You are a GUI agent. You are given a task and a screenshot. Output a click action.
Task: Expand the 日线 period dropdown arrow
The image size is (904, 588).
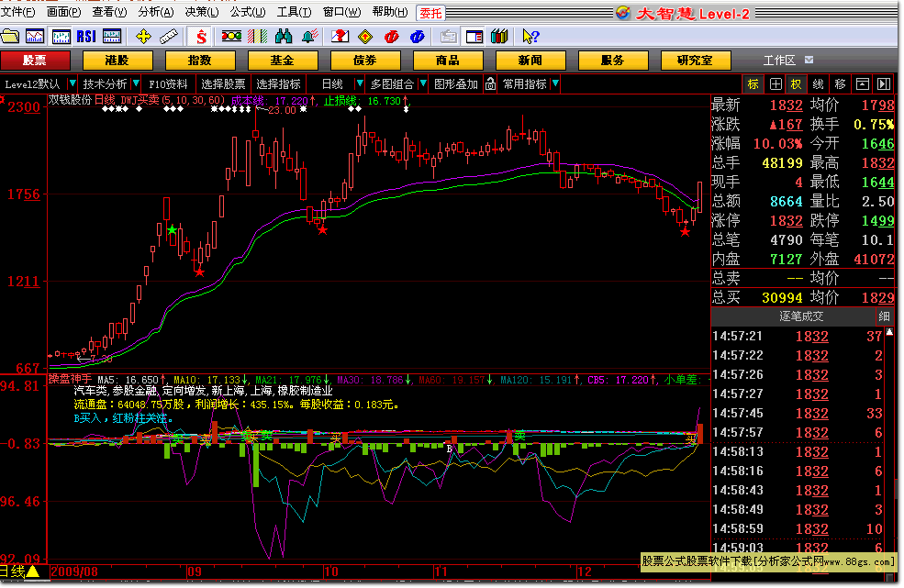pos(359,84)
